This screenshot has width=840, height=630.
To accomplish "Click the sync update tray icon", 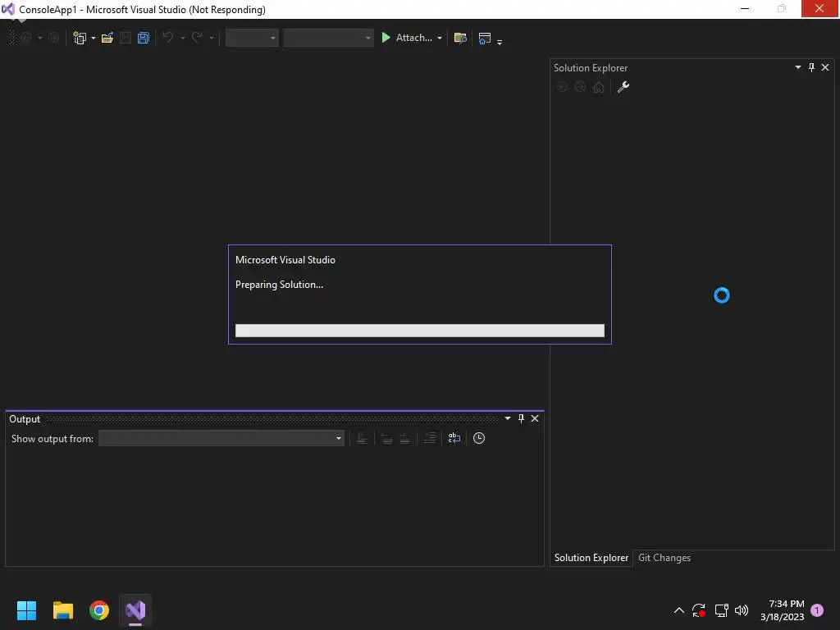I will (699, 610).
